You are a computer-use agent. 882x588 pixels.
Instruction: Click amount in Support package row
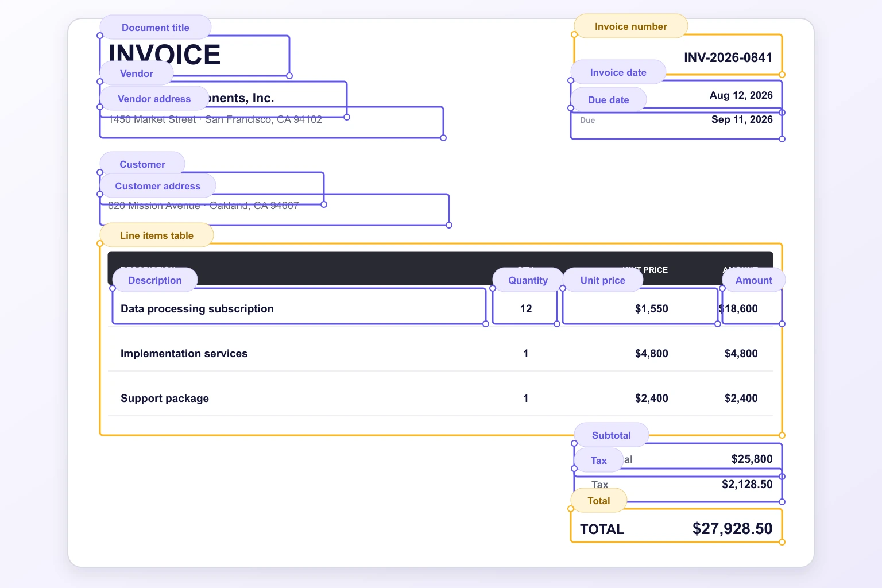pos(741,399)
